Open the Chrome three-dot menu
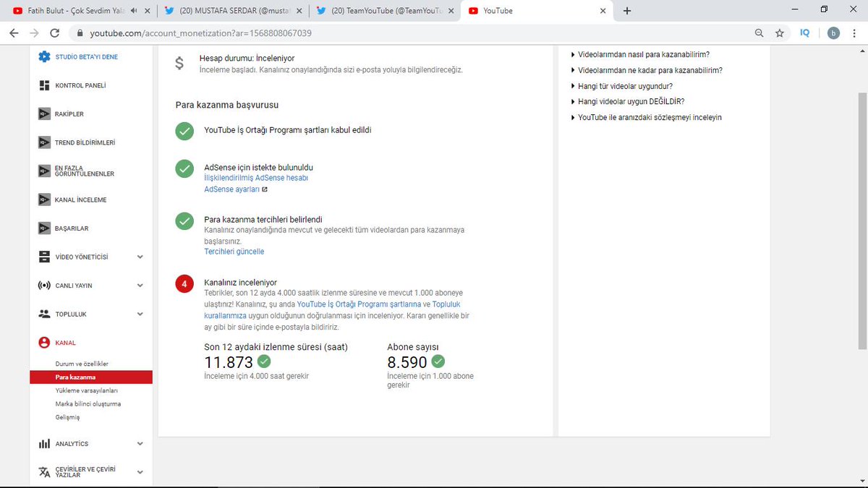Viewport: 868px width, 488px height. [x=855, y=33]
